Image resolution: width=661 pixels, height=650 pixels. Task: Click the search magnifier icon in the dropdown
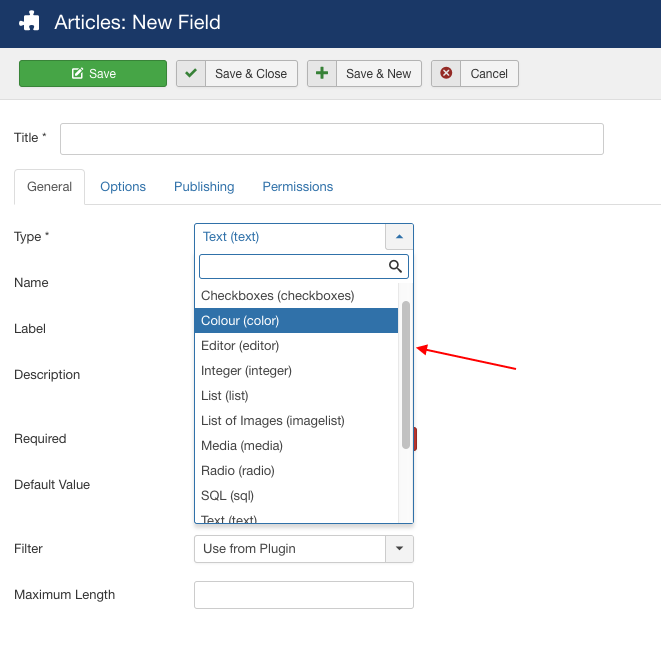click(x=395, y=266)
